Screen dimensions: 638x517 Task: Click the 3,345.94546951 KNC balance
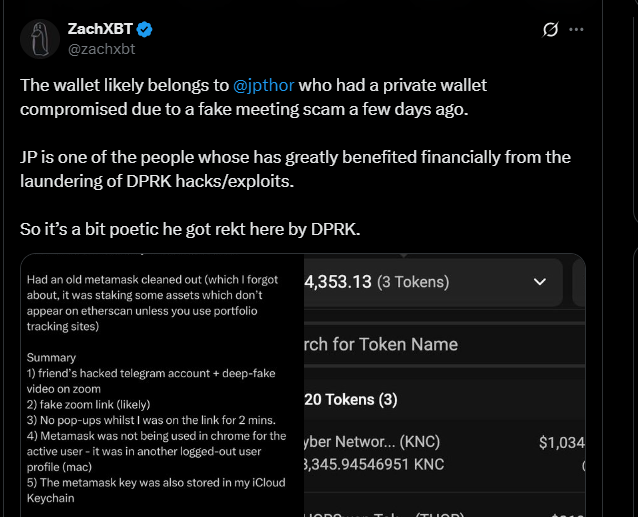[374, 465]
